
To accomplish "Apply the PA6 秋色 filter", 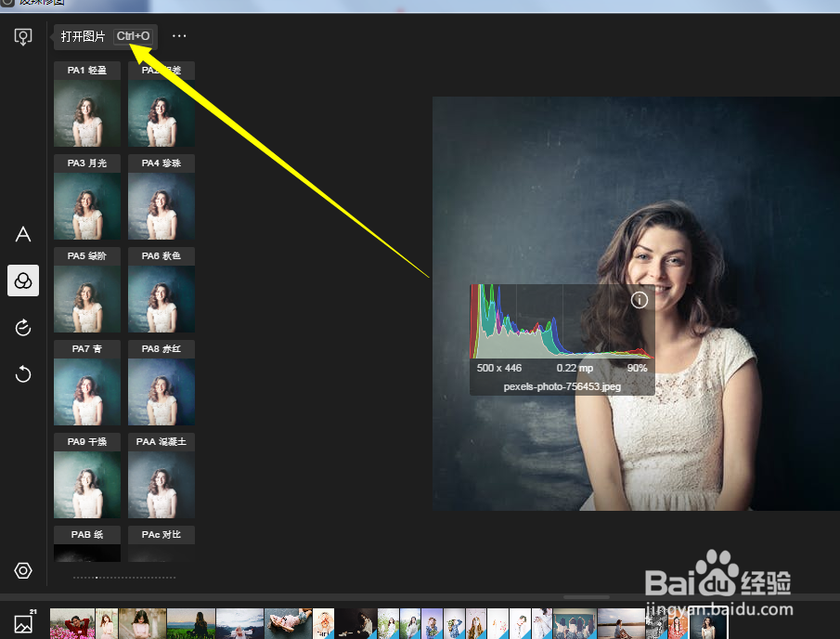I will (x=162, y=290).
